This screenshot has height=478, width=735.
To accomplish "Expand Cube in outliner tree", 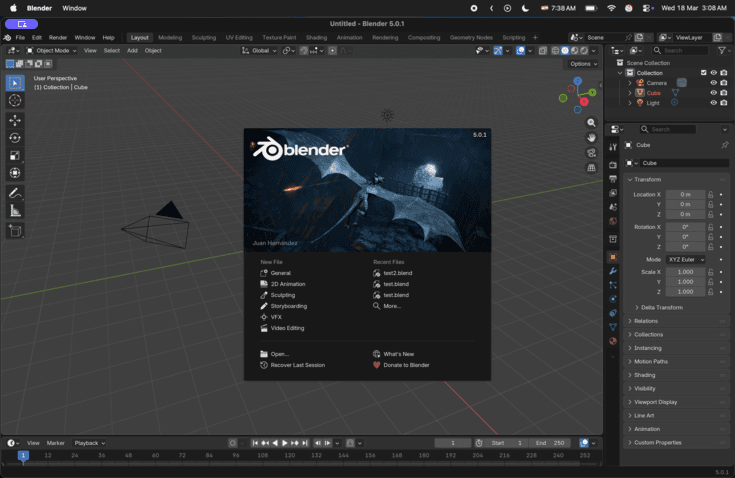I will tap(630, 93).
